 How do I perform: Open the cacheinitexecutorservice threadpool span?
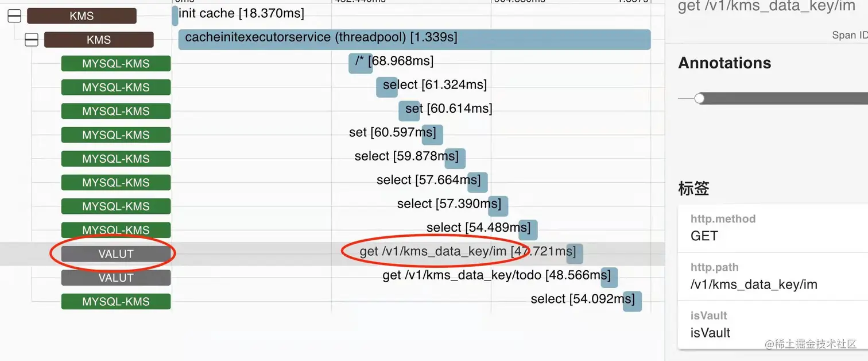[414, 40]
